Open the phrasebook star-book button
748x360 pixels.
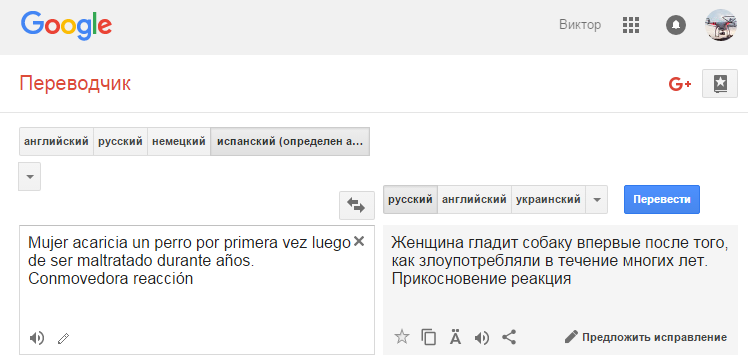click(720, 84)
